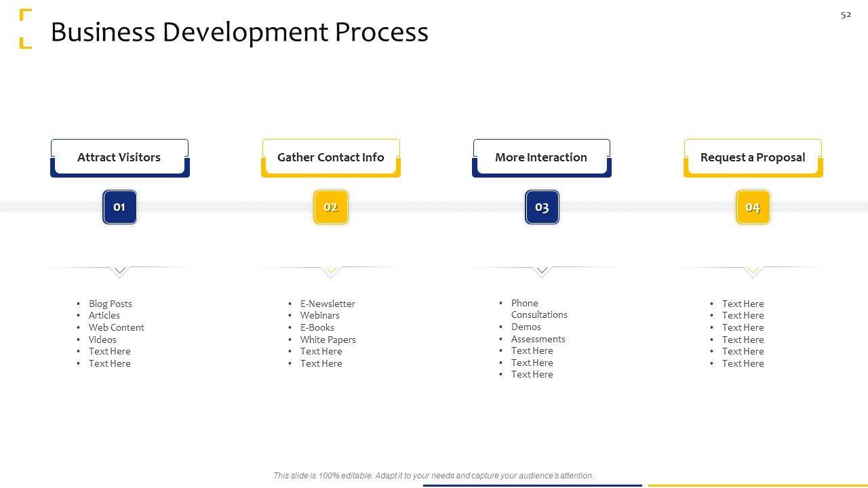Click the chevron pointer under step 01
This screenshot has width=868, height=488.
tap(119, 272)
